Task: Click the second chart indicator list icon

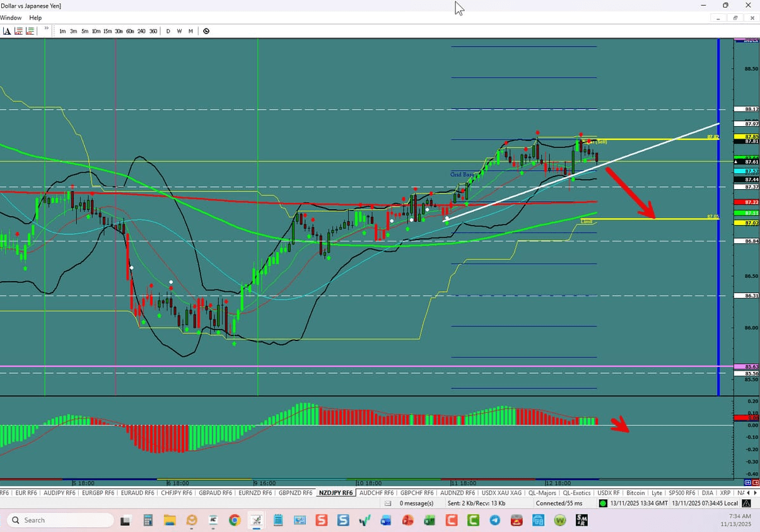Action: pyautogui.click(x=28, y=30)
